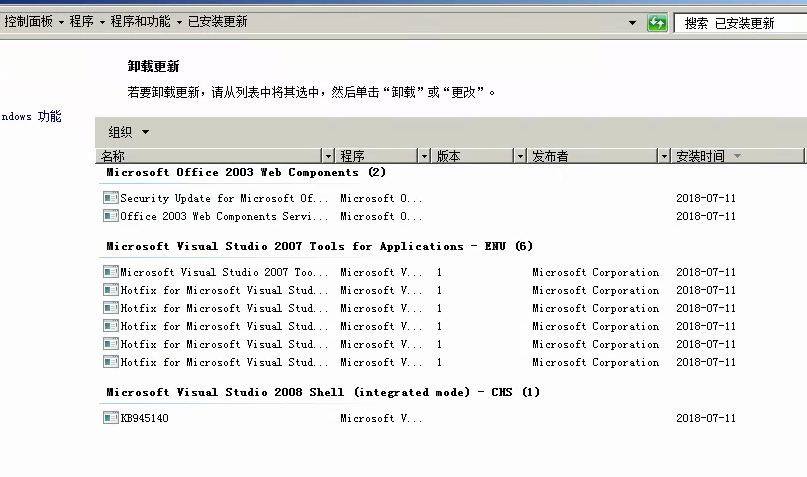Open filter dropdown of 发布者 column
The height and width of the screenshot is (477, 807).
click(x=664, y=156)
